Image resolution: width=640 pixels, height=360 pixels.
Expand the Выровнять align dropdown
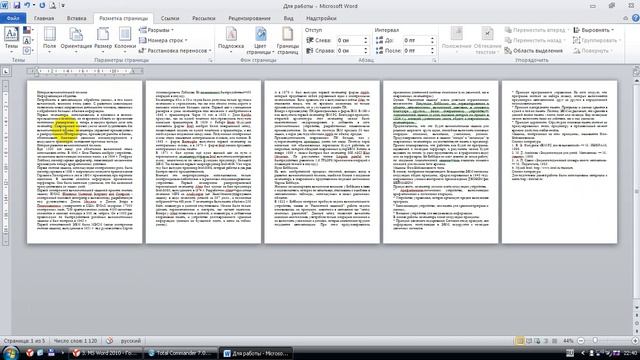point(594,30)
